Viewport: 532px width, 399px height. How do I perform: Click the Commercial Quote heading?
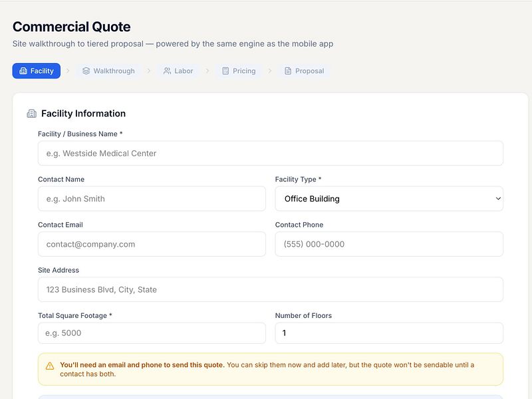pos(72,27)
